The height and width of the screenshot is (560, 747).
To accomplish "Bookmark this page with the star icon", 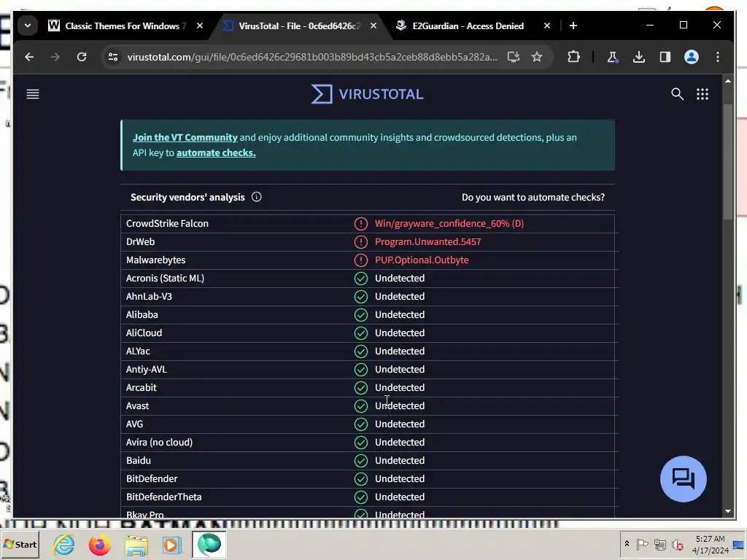I will [537, 57].
